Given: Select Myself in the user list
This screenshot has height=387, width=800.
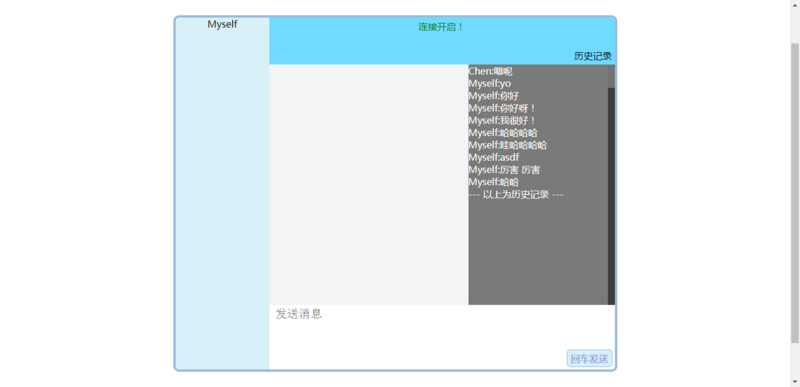Looking at the screenshot, I should (222, 24).
